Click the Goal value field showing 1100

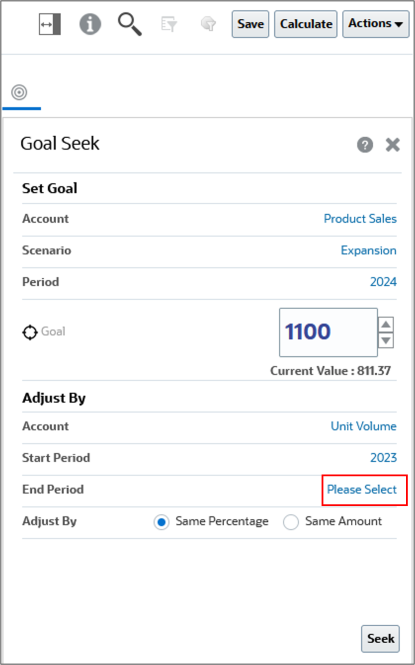pos(328,332)
